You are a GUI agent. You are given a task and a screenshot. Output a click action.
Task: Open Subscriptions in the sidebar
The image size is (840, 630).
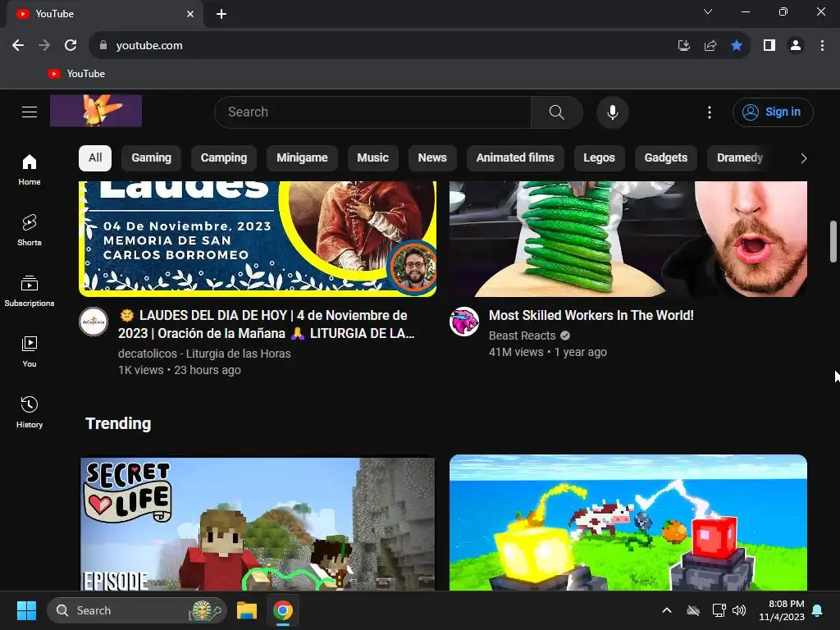pos(30,291)
